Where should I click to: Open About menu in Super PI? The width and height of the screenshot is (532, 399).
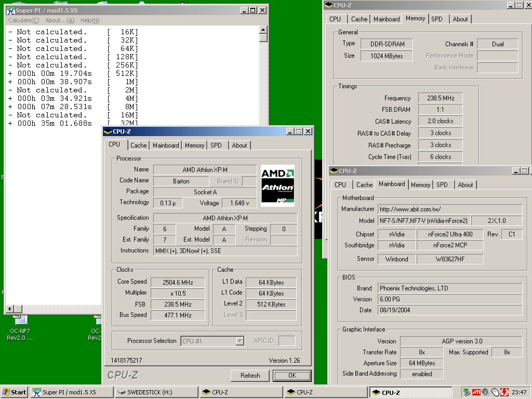(60, 20)
